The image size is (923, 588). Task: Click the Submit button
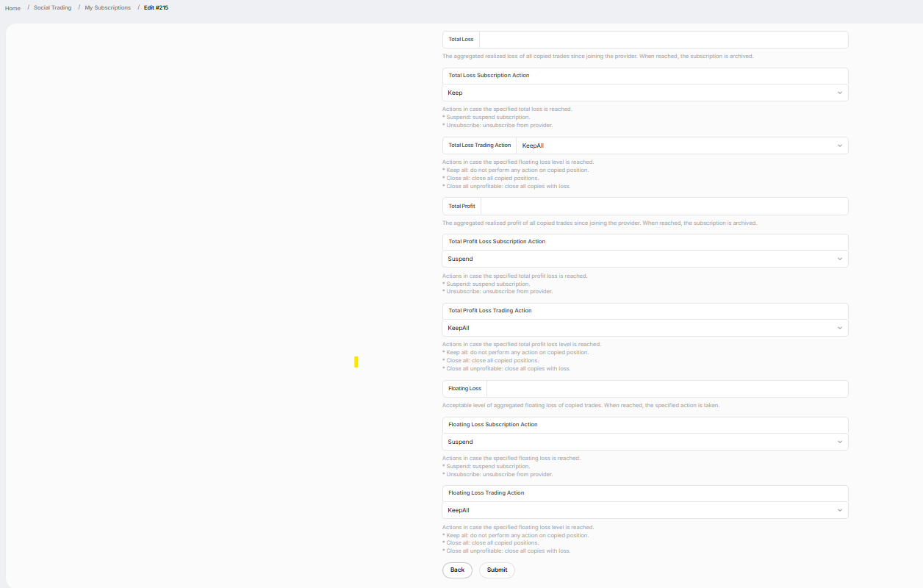(x=497, y=570)
